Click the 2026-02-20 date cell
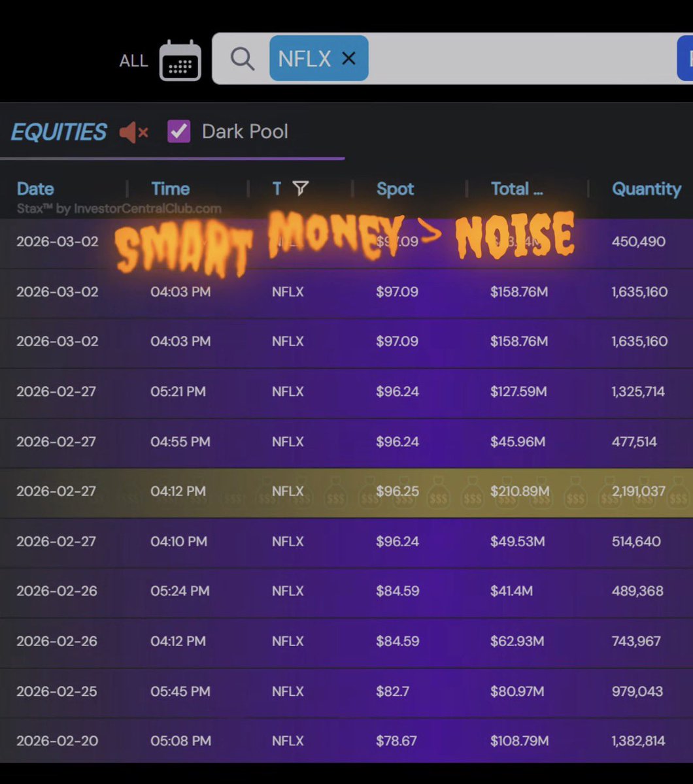This screenshot has height=784, width=693. tap(57, 740)
